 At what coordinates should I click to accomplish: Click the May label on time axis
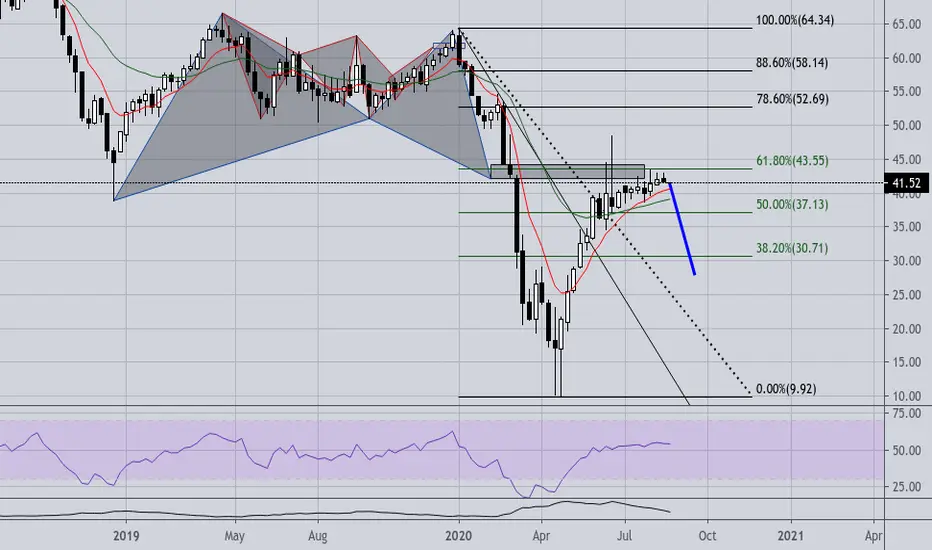pos(234,536)
